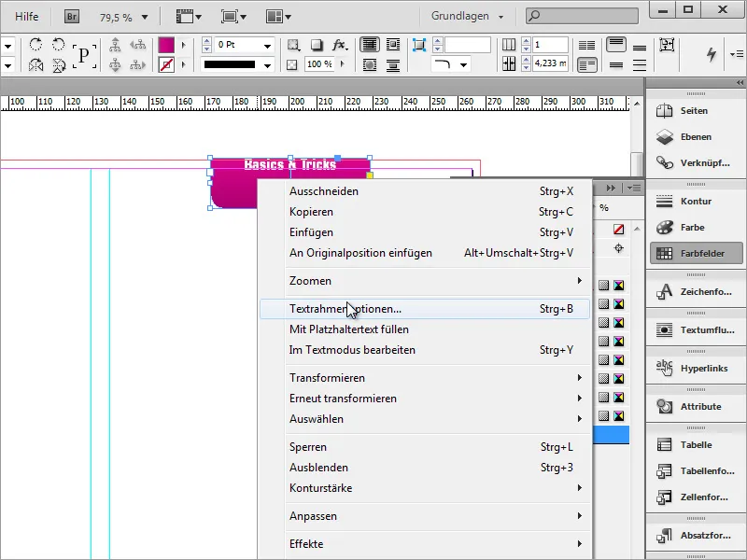Viewport: 747px width, 560px height.
Task: Open the Grundlagen workspace dropdown
Action: [x=486, y=16]
